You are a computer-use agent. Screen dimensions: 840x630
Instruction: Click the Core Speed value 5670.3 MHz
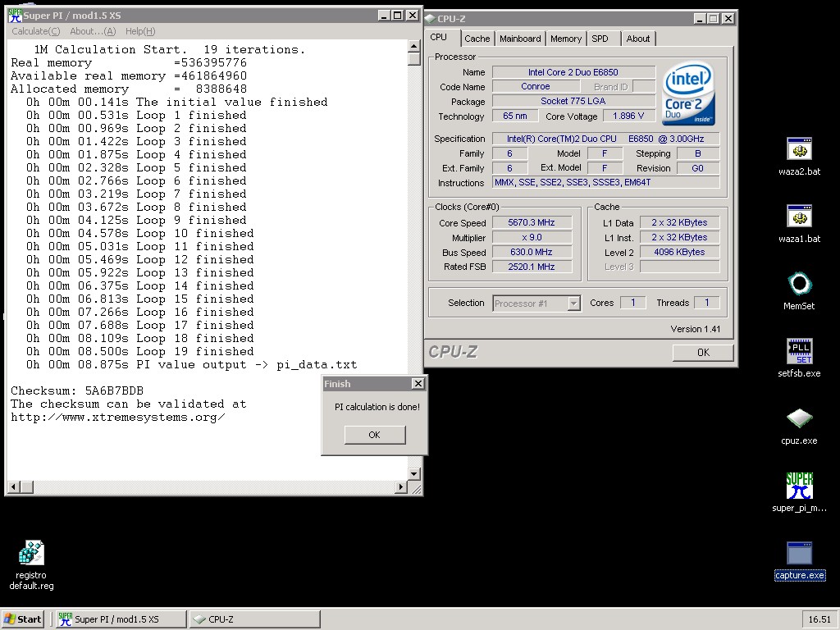point(532,222)
